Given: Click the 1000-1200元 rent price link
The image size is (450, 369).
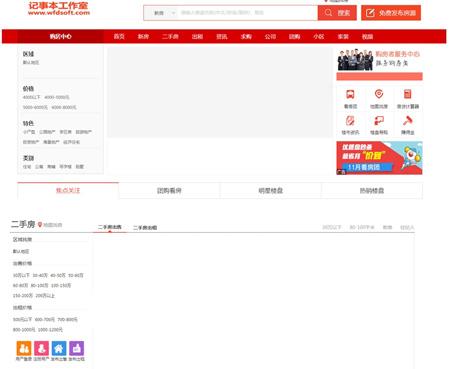Looking at the screenshot, I should pos(50,329).
